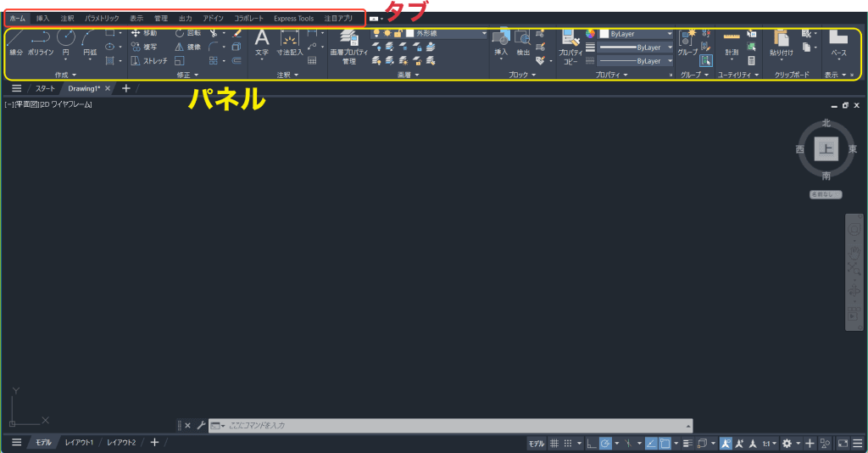Open the 外形線 layer dropdown
Viewport: 868px width, 453px height.
[x=484, y=34]
